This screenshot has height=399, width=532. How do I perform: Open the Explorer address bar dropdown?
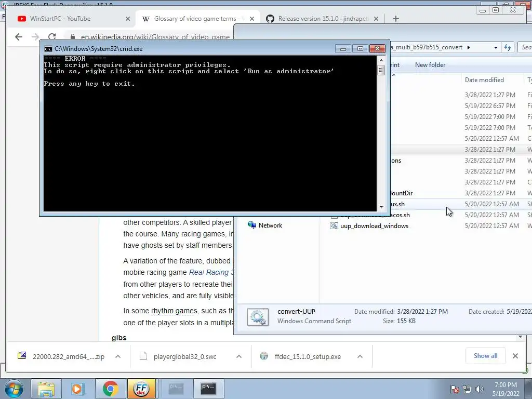click(496, 47)
